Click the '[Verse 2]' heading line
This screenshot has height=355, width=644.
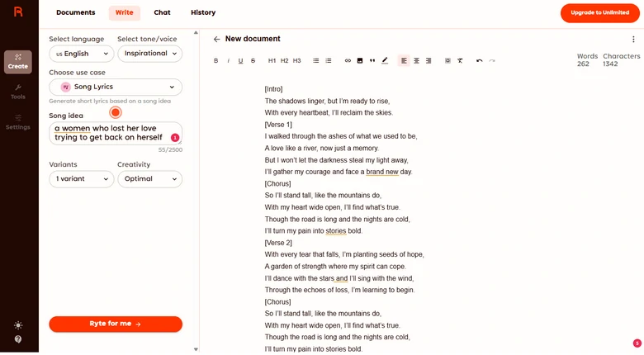[x=278, y=243]
